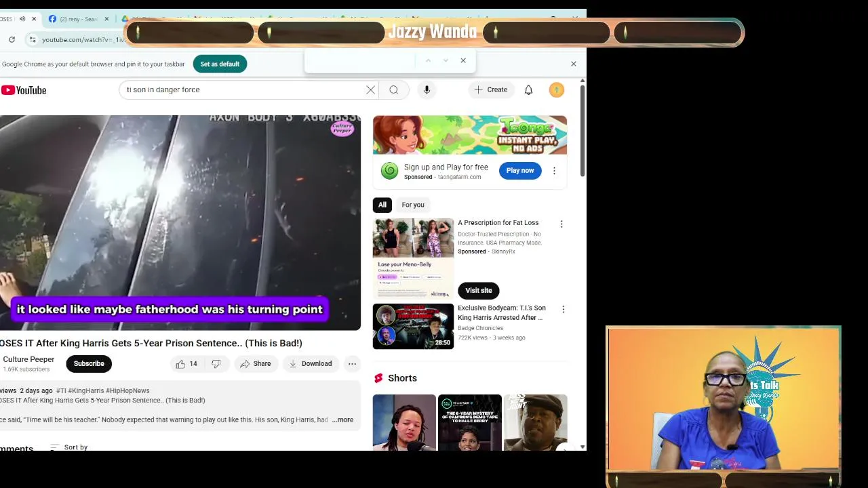Screen dimensions: 868x488
Task: Open Culture Peeper channel name link
Action: point(28,359)
